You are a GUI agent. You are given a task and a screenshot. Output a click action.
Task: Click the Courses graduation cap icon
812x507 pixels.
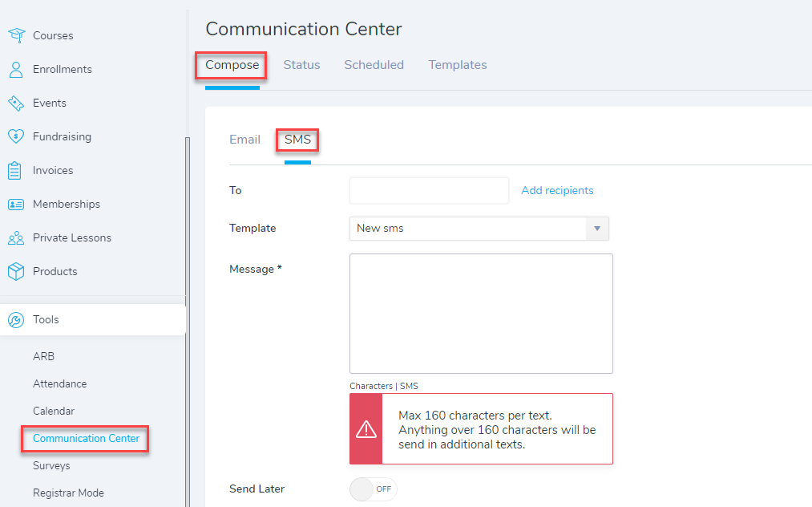pos(17,35)
